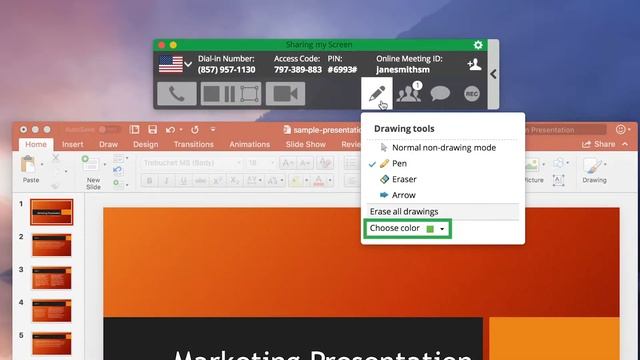Open the Animations ribbon tab
The image size is (640, 360).
249,144
